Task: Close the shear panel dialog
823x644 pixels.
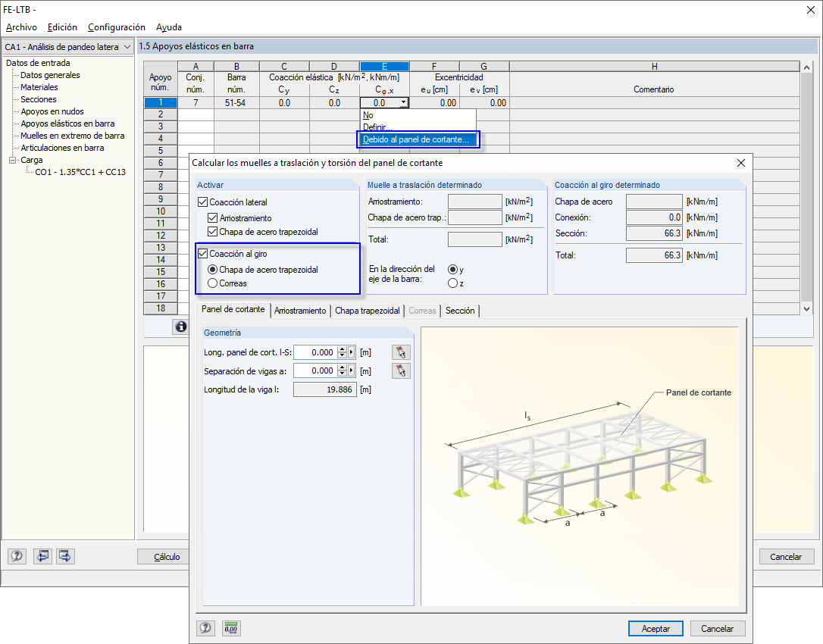Action: coord(740,163)
